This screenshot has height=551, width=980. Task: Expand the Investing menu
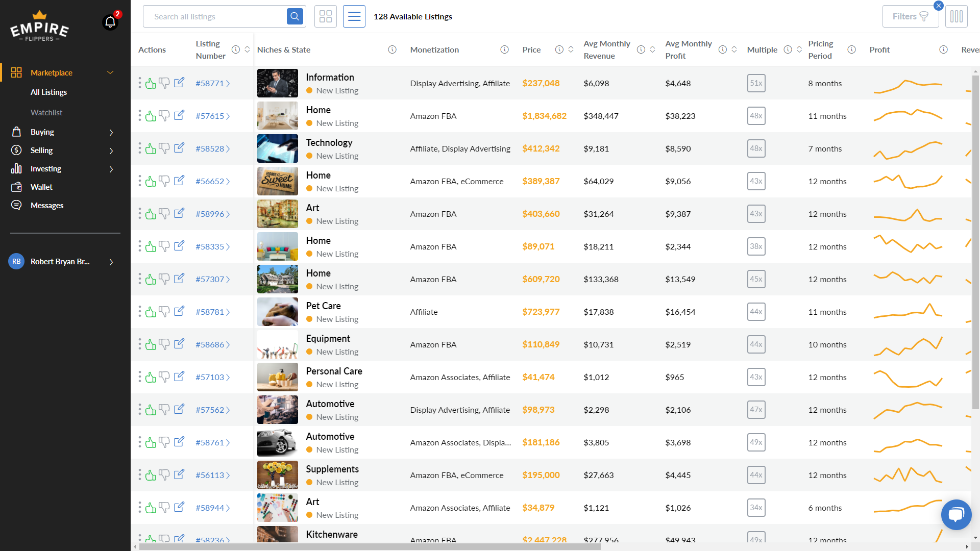pyautogui.click(x=111, y=169)
